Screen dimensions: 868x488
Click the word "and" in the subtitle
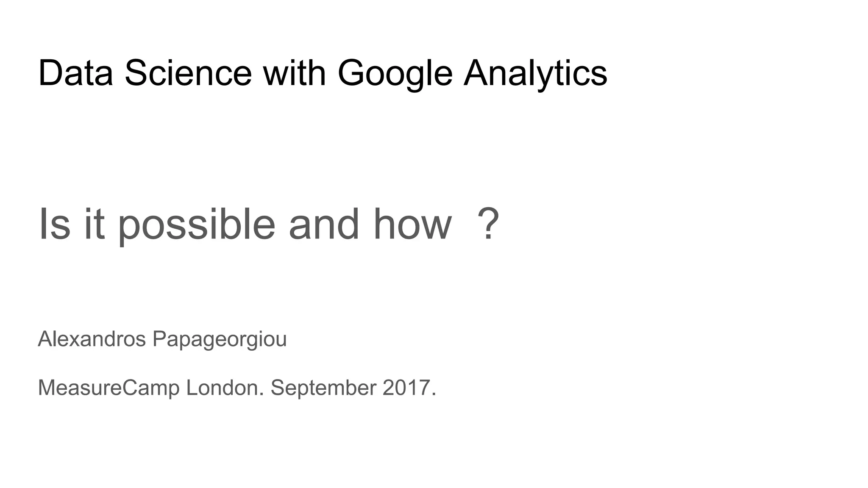324,224
